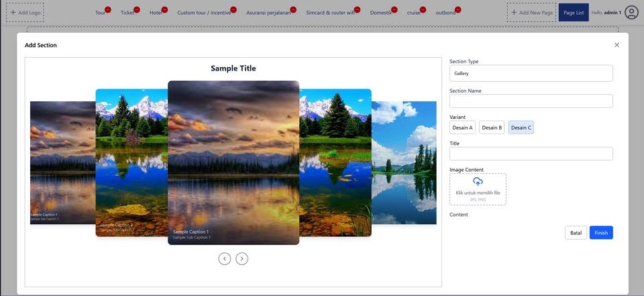The image size is (644, 296).
Task: Click the Section Name input field
Action: pos(531,101)
